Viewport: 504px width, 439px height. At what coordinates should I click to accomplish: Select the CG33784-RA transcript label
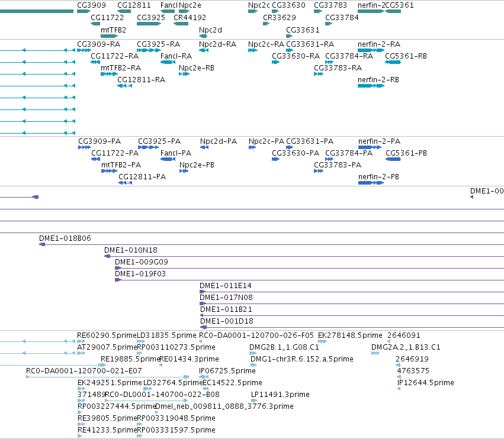point(349,56)
